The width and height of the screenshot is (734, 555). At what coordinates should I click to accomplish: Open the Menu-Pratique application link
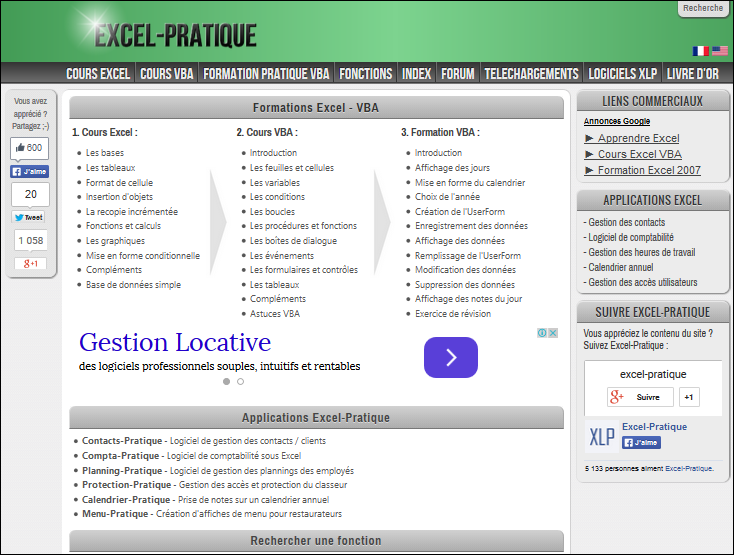click(x=115, y=514)
